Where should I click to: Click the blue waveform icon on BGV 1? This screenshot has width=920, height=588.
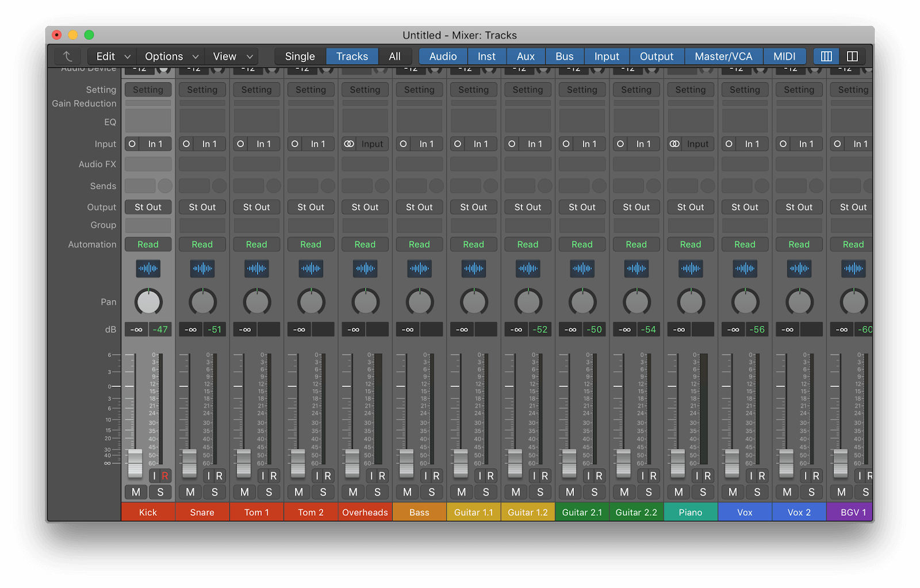tap(853, 268)
